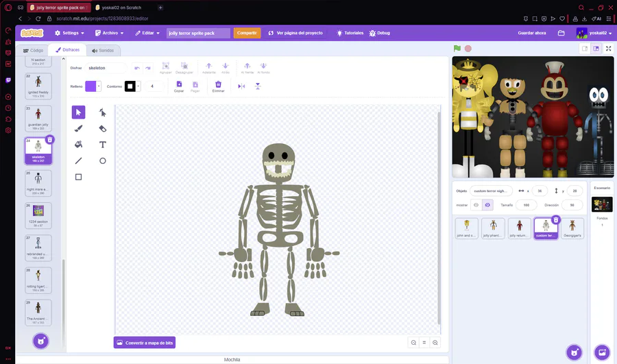Click the outline width field showing 4

[154, 86]
